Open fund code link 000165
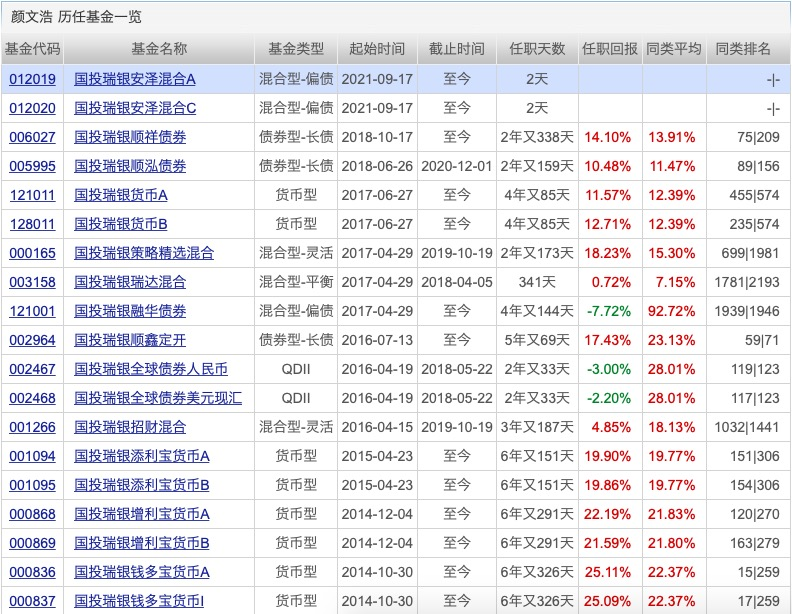 (32, 253)
